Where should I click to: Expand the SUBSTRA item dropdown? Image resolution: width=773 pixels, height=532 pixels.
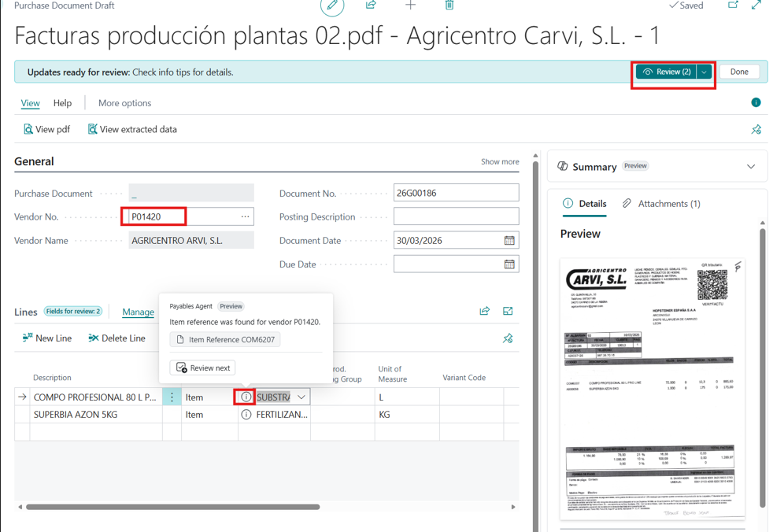(301, 397)
